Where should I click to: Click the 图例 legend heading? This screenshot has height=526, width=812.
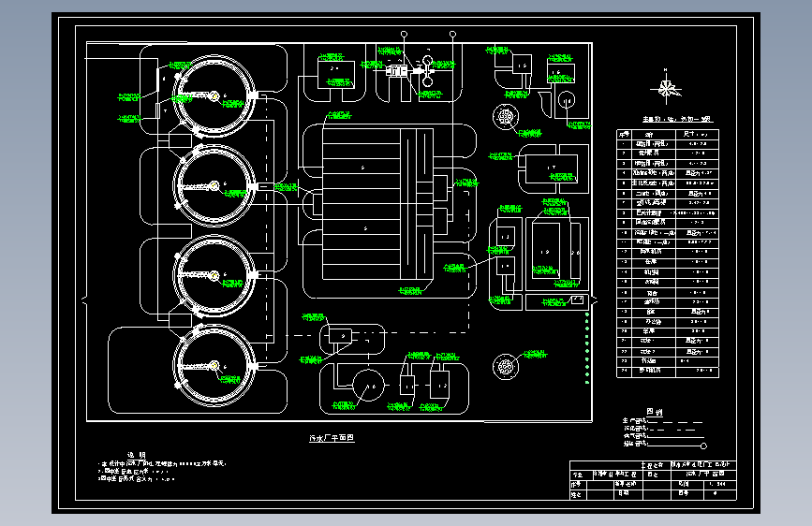pyautogui.click(x=655, y=412)
